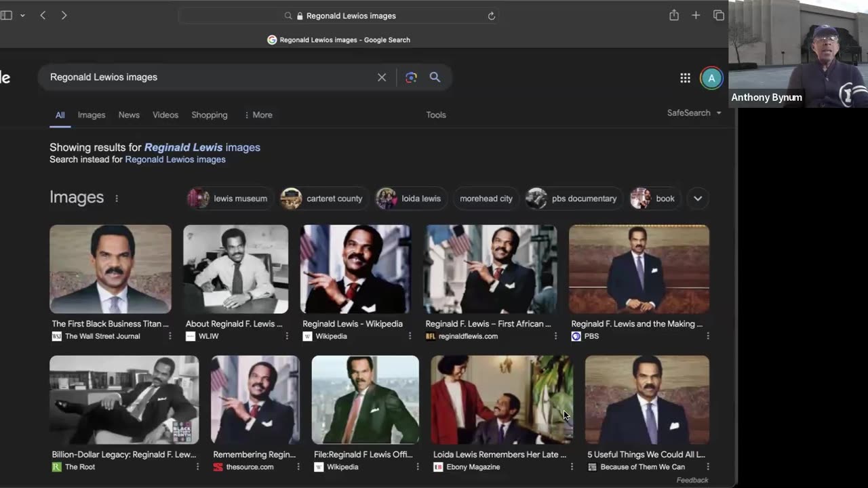This screenshot has width=868, height=488.
Task: Open options menu for WLIW result
Action: pyautogui.click(x=287, y=336)
